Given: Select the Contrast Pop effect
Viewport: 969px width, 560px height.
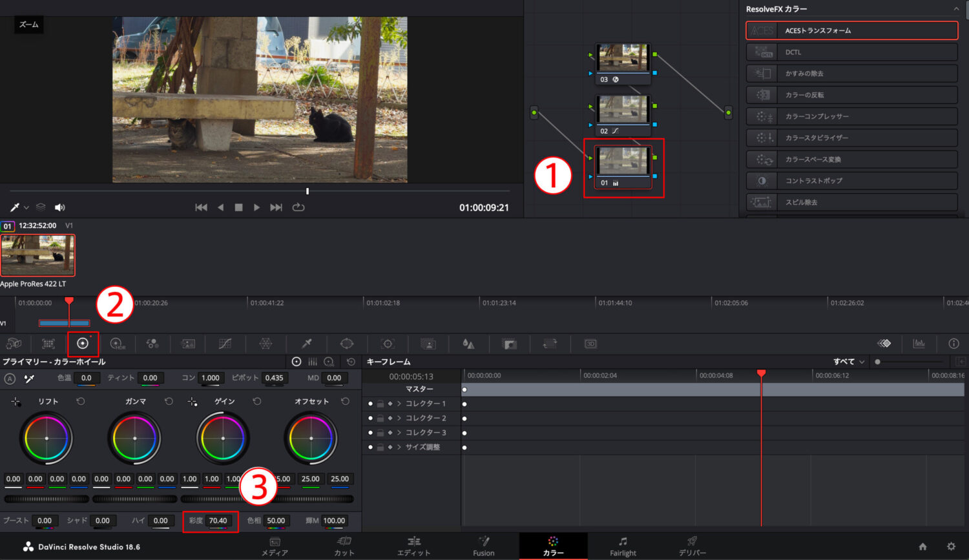Looking at the screenshot, I should pos(851,180).
